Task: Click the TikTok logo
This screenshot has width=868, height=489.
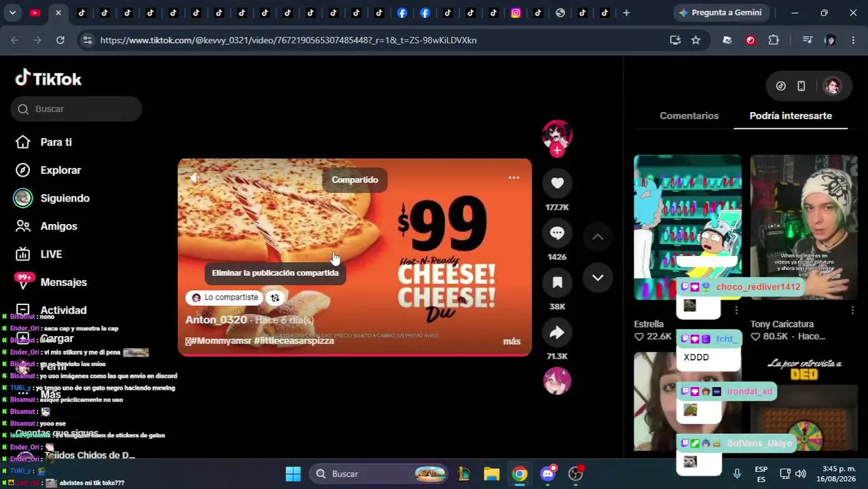Action: tap(48, 79)
